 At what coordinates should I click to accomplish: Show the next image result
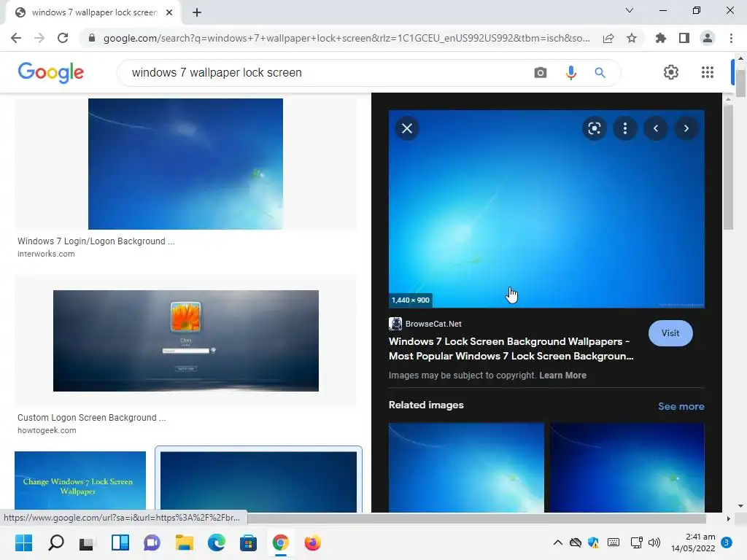tap(686, 128)
